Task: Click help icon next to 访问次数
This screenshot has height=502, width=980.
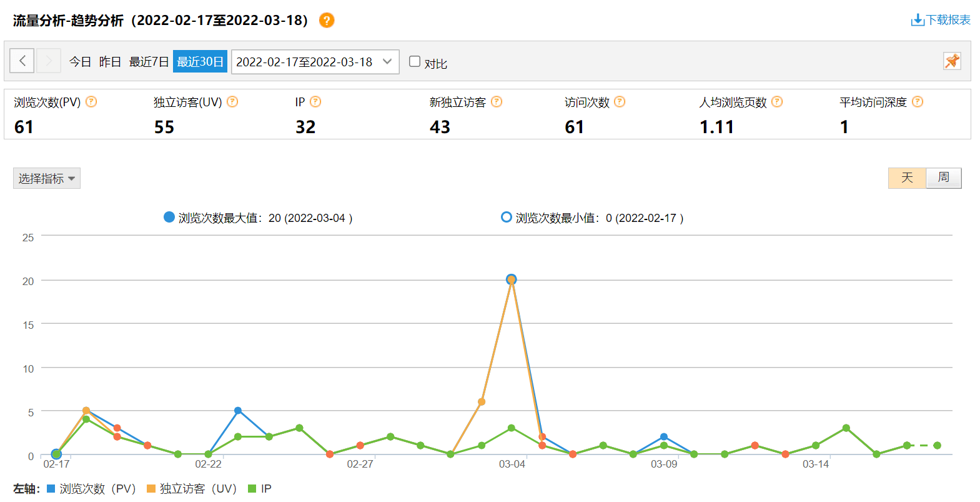Action: coord(620,102)
